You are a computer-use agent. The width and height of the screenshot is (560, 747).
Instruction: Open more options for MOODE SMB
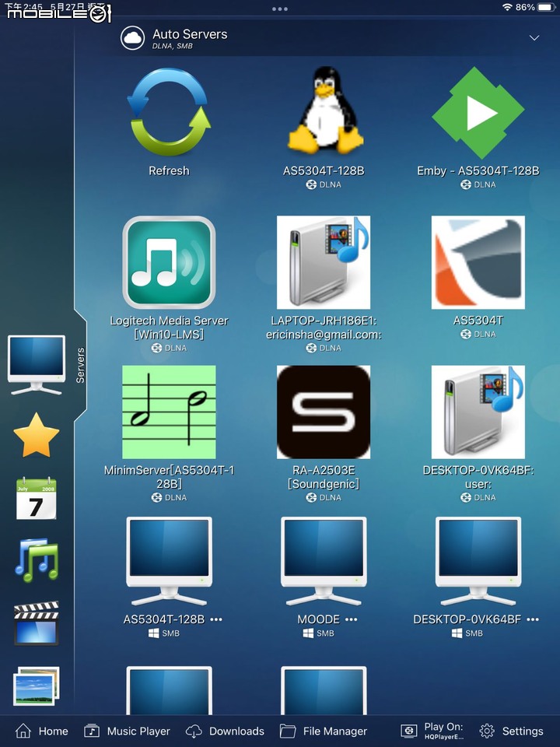click(x=351, y=619)
